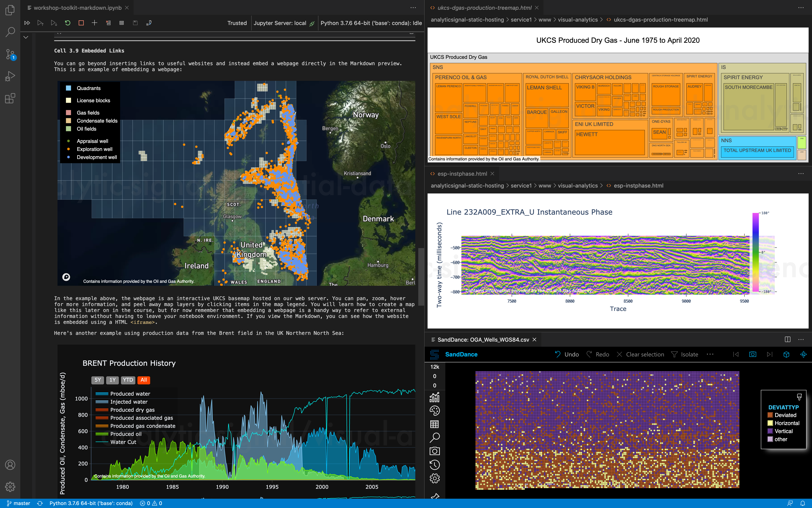
Task: Open Source Control view with 1 pending change
Action: pos(10,54)
